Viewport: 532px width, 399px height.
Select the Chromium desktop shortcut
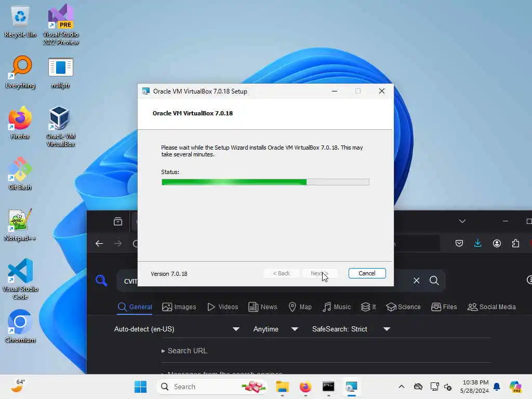point(20,326)
